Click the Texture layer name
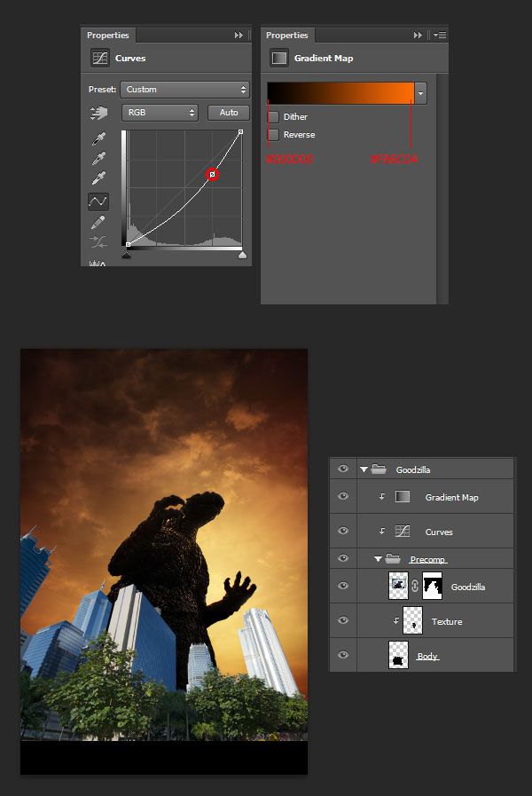Image resolution: width=532 pixels, height=796 pixels. pos(446,621)
